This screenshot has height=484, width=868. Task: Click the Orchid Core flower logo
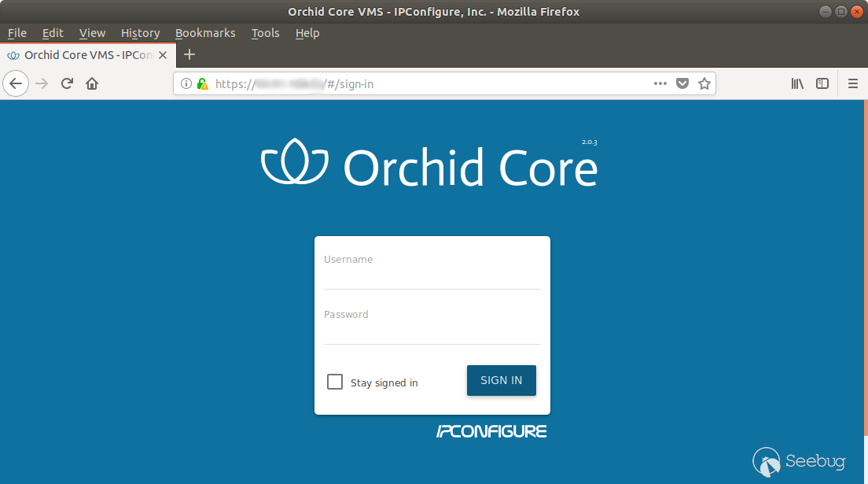coord(295,161)
